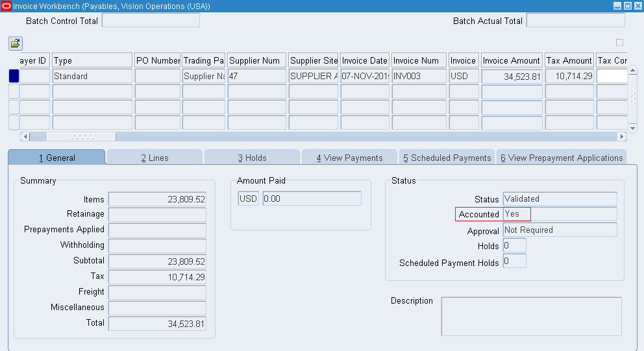Click the vertical scrollbar up arrow
644x351 pixels.
pos(633,70)
